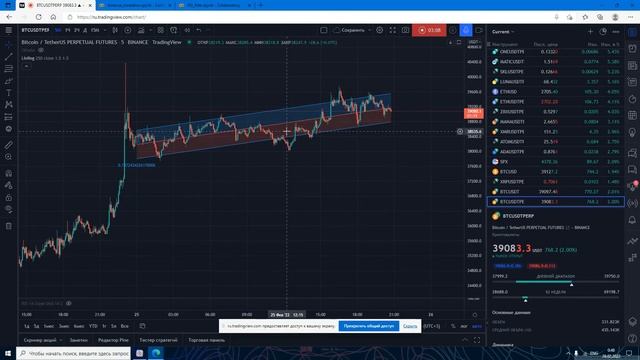
Task: Open the ideas lightbulb icon in right sidebar
Action: pyautogui.click(x=632, y=133)
